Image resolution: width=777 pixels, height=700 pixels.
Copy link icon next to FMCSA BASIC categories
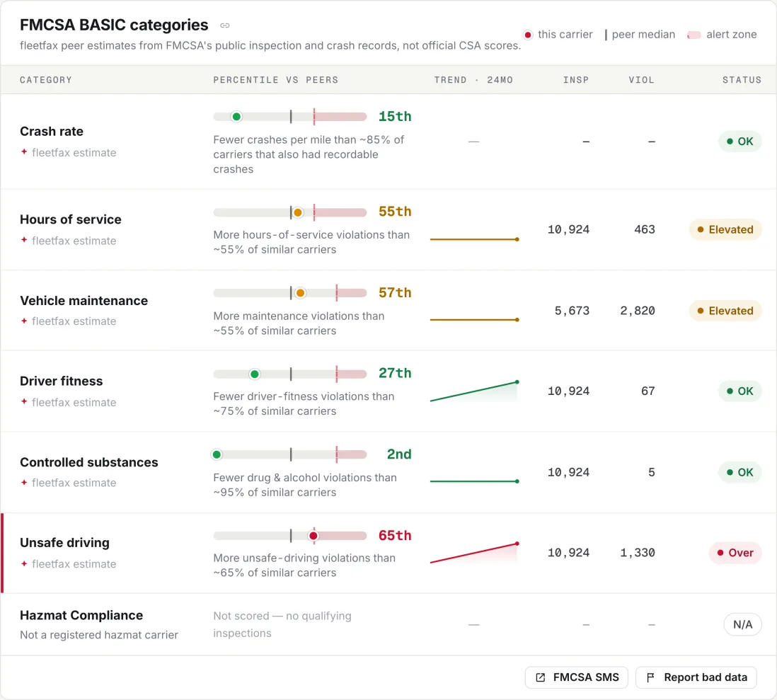click(x=225, y=25)
